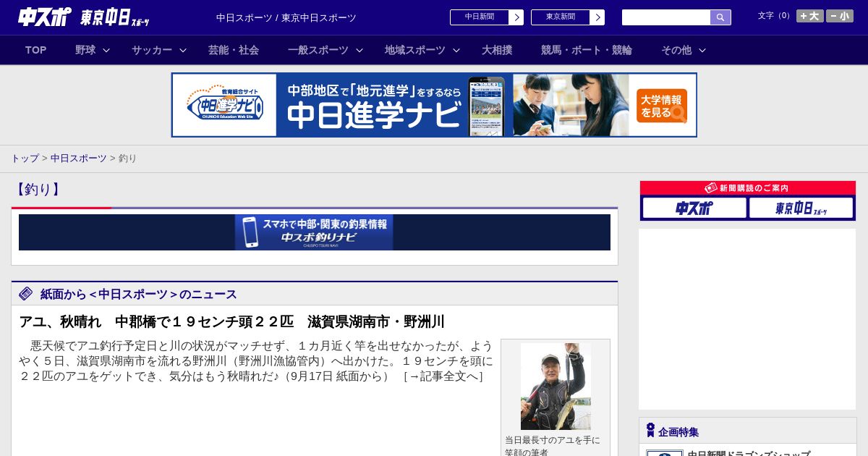Follow the トップ breadcrumb link
This screenshot has height=456, width=868.
(x=25, y=158)
